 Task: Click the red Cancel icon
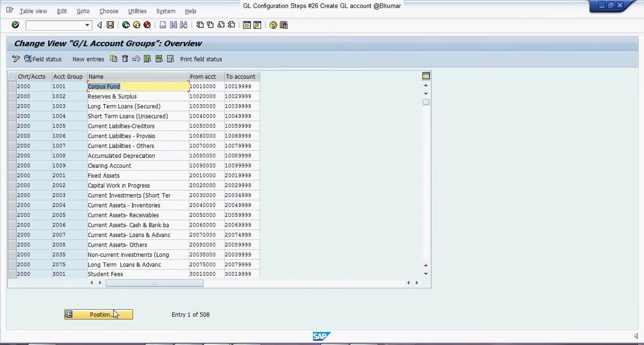(x=147, y=25)
